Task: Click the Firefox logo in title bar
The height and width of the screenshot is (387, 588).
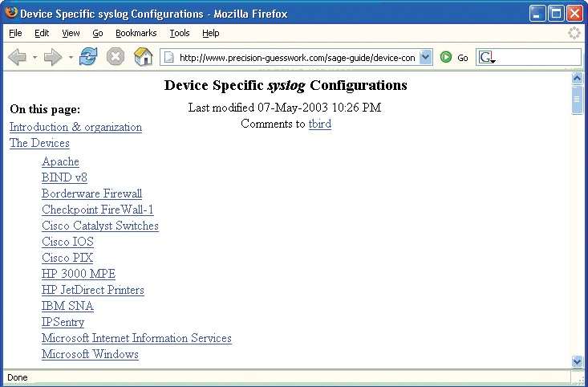Action: [11, 12]
